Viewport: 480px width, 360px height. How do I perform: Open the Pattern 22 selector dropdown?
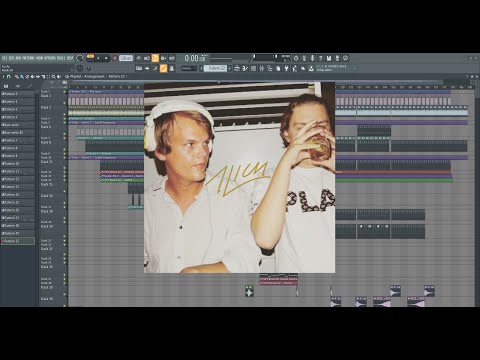point(215,68)
